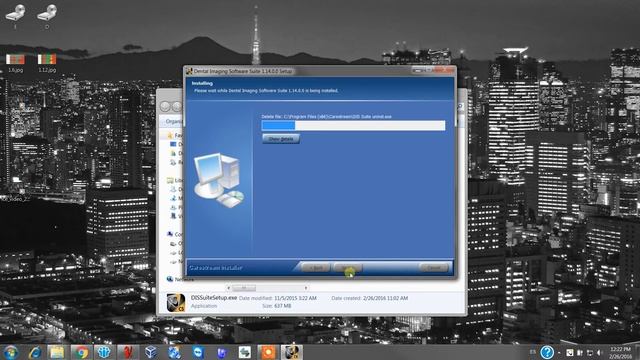The height and width of the screenshot is (360, 640).
Task: Click the blue globe network taskbar icon
Action: click(174, 352)
